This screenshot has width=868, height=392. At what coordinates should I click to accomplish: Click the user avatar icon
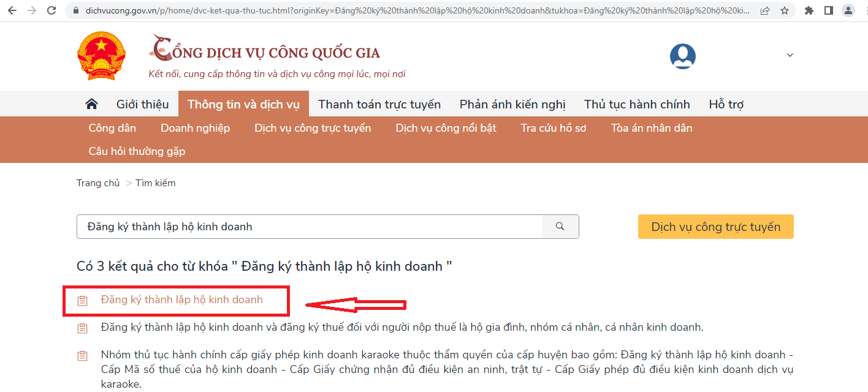click(682, 56)
